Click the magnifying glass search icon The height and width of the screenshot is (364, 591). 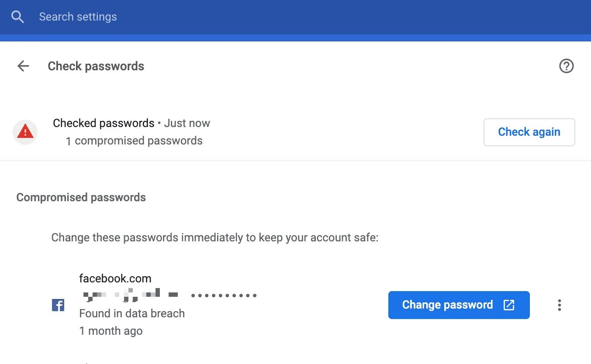(x=17, y=17)
